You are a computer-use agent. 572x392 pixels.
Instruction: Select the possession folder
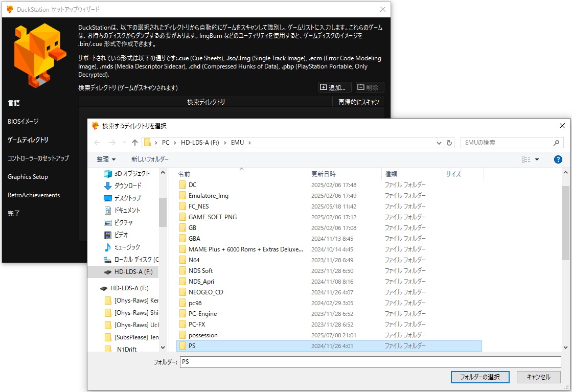(x=329, y=335)
